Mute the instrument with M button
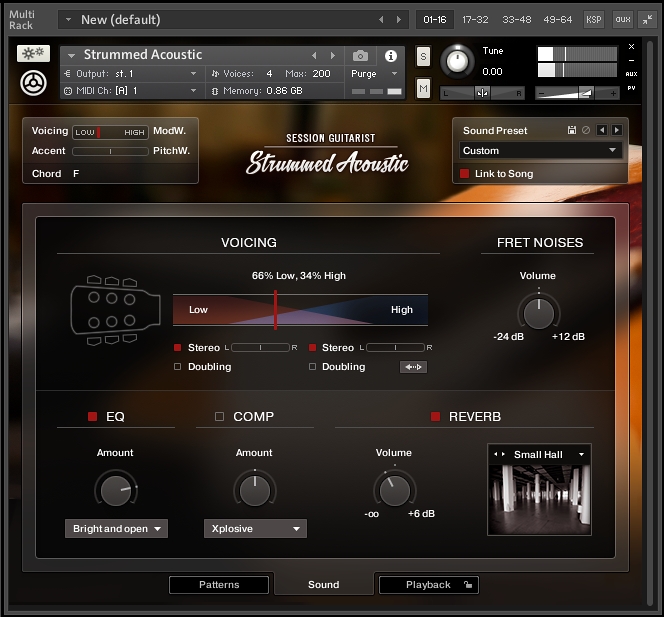 coord(423,88)
